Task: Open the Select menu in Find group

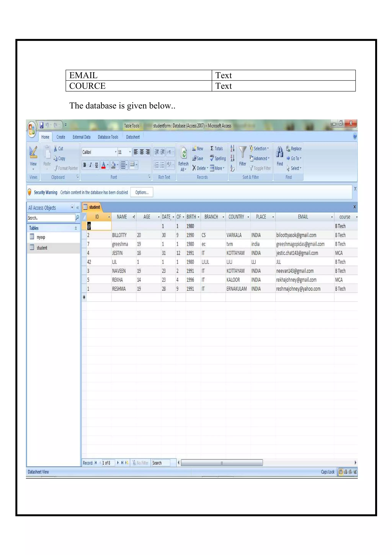Action: [x=294, y=168]
